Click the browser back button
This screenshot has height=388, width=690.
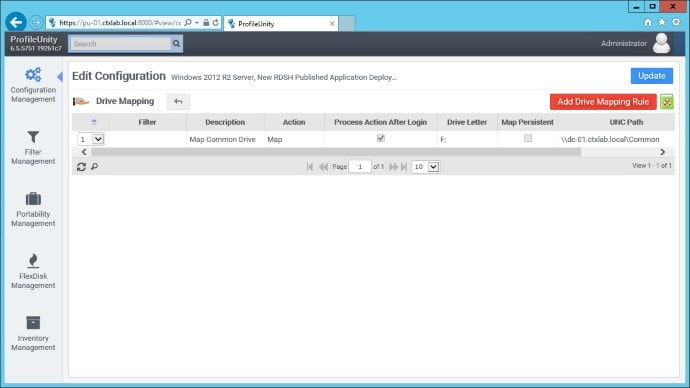[16, 22]
